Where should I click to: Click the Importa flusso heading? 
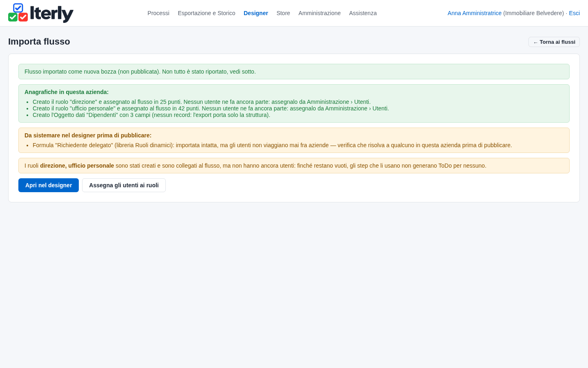tap(39, 42)
